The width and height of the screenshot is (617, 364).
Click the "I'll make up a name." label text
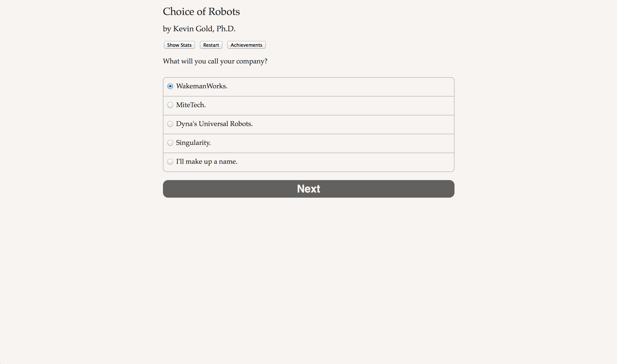coord(206,162)
